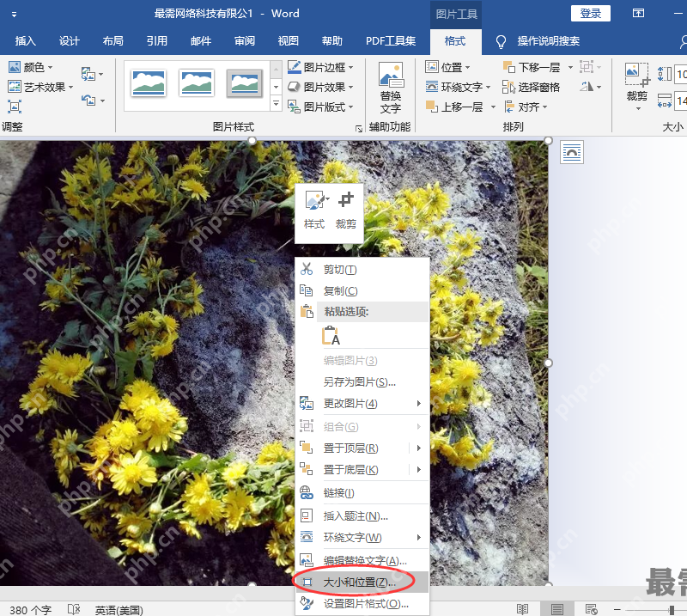Screen dimensions: 687x616
Task: Expand the 置于底层 submenu arrow
Action: [419, 470]
